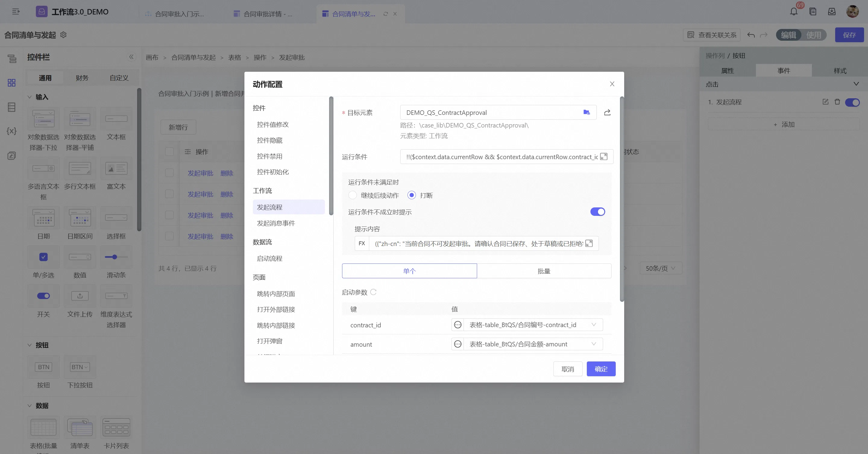
Task: Click the 取消 button
Action: (568, 369)
